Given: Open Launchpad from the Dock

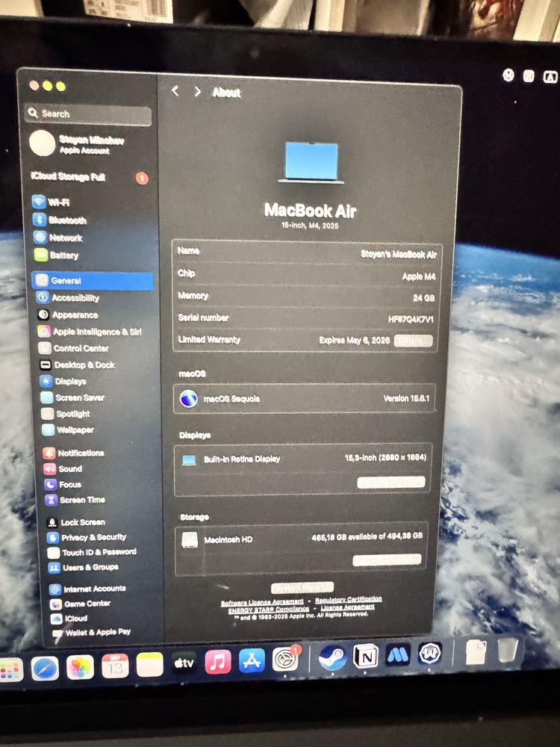Looking at the screenshot, I should [x=10, y=669].
